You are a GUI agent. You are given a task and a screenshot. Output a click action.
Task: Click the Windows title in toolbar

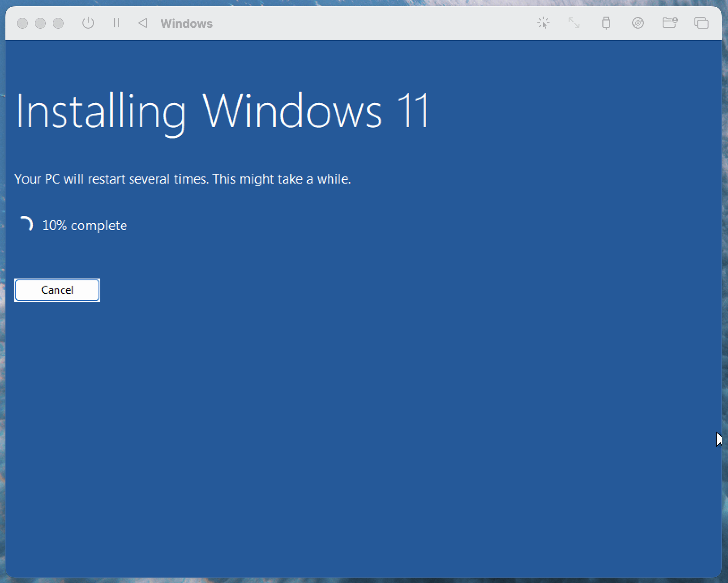tap(187, 24)
